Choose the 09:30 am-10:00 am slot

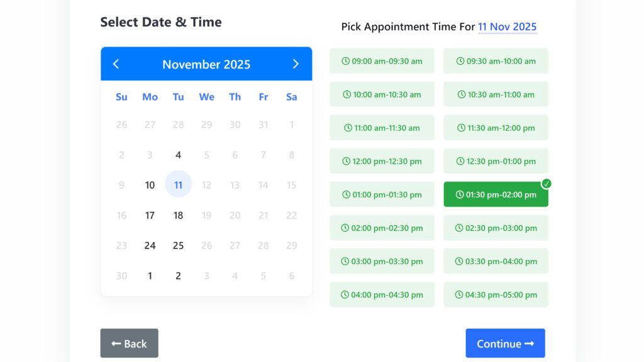click(496, 61)
